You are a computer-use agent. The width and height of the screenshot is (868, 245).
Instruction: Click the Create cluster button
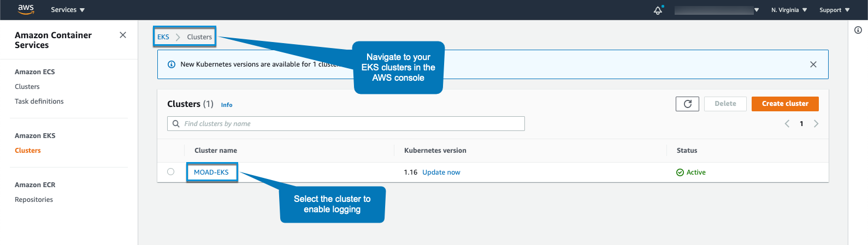pyautogui.click(x=785, y=104)
